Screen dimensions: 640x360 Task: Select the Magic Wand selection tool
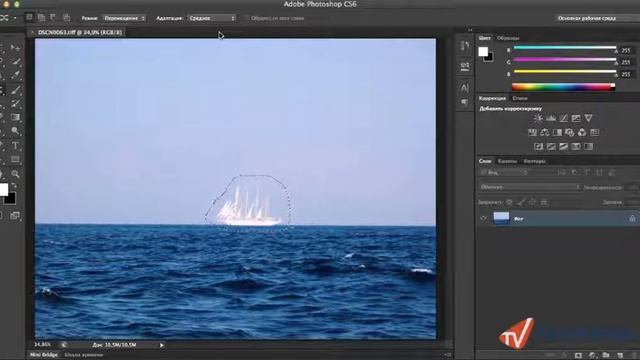point(16,62)
